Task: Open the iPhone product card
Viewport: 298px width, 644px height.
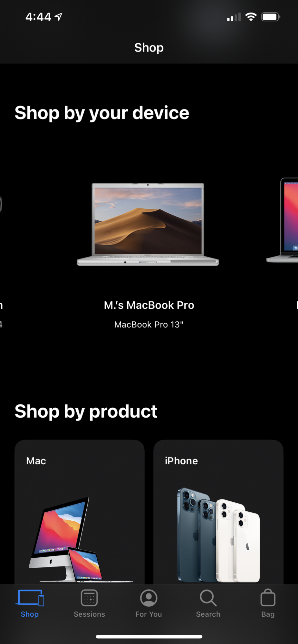Action: click(x=218, y=512)
